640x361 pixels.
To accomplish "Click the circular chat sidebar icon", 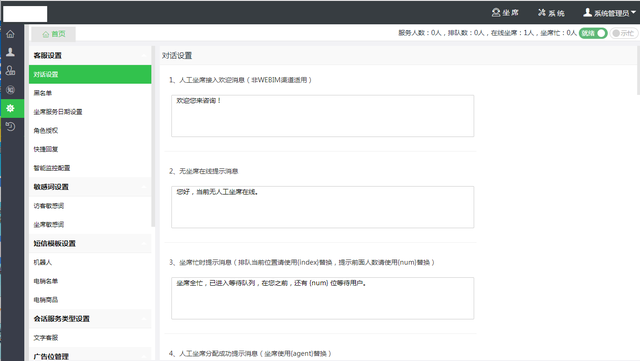I will tap(10, 90).
